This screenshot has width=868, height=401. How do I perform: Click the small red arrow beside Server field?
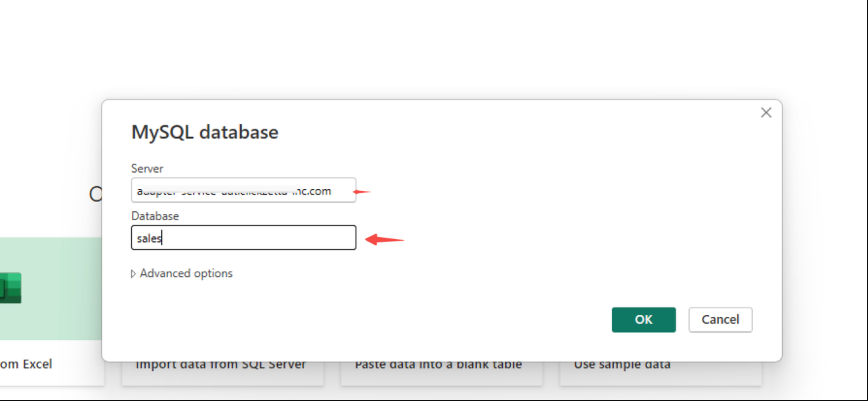coord(362,192)
